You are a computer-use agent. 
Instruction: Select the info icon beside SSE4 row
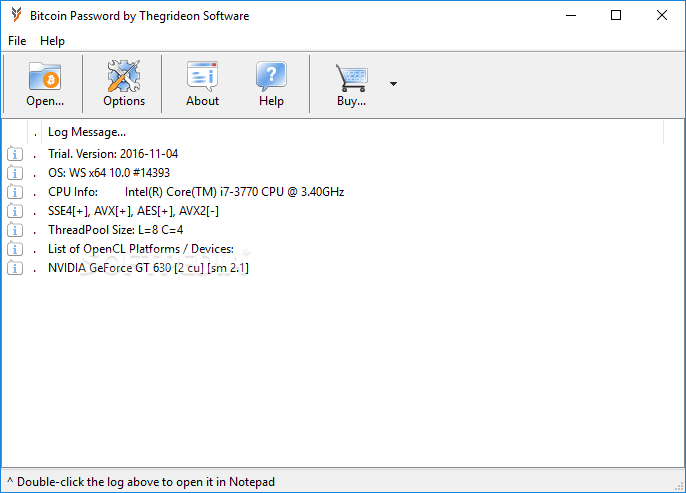tap(15, 211)
